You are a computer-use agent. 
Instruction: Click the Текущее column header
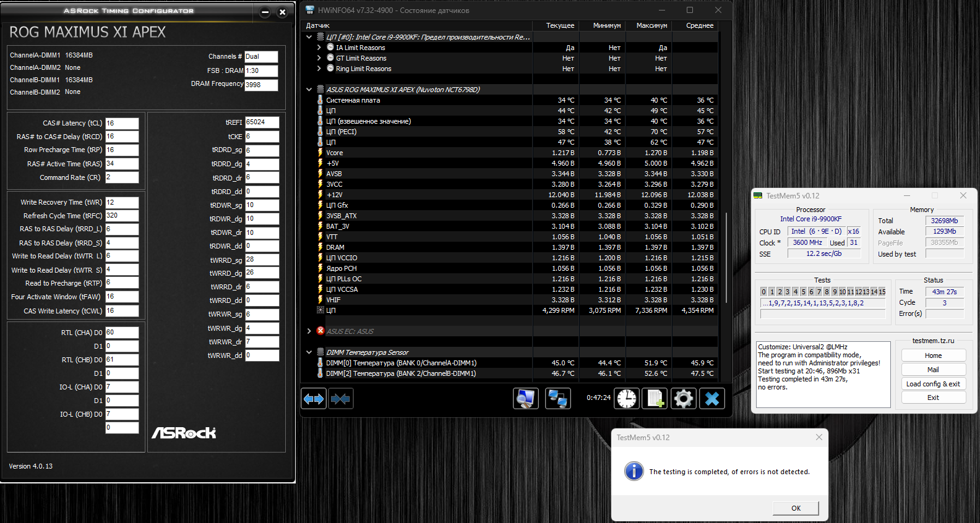[x=556, y=25]
